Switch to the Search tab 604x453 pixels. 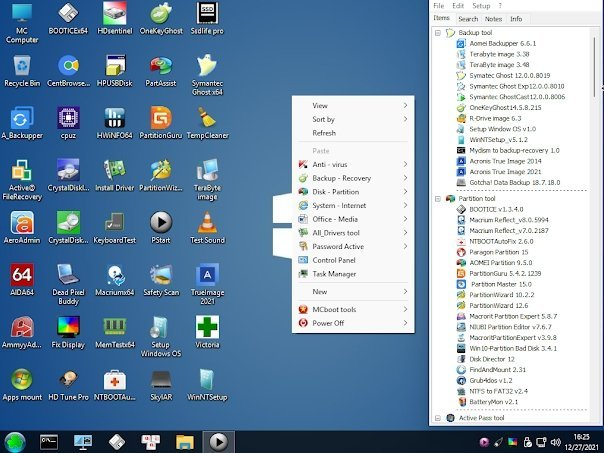click(468, 19)
